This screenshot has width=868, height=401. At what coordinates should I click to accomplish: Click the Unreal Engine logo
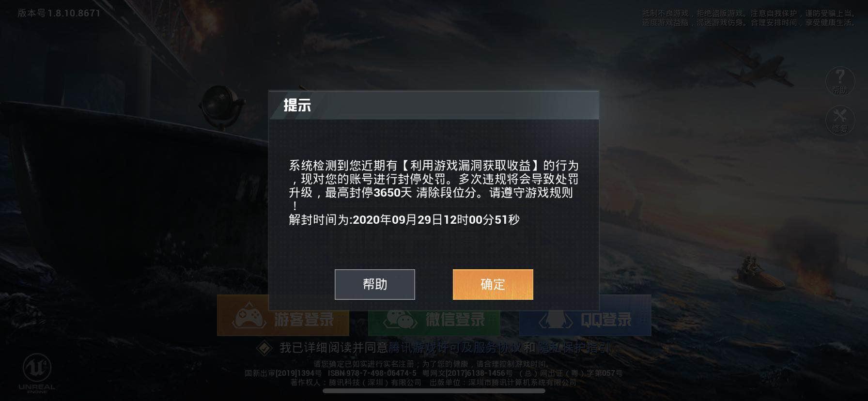(37, 373)
